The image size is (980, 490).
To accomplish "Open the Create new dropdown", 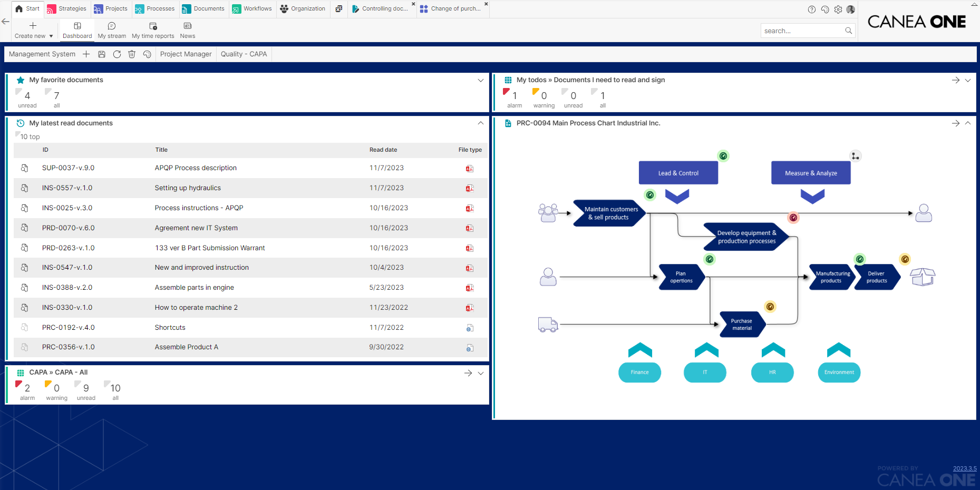I will [x=34, y=30].
